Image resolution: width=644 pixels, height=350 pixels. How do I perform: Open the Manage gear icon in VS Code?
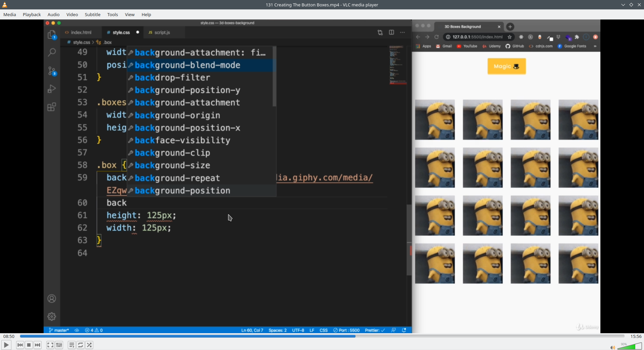pyautogui.click(x=52, y=316)
